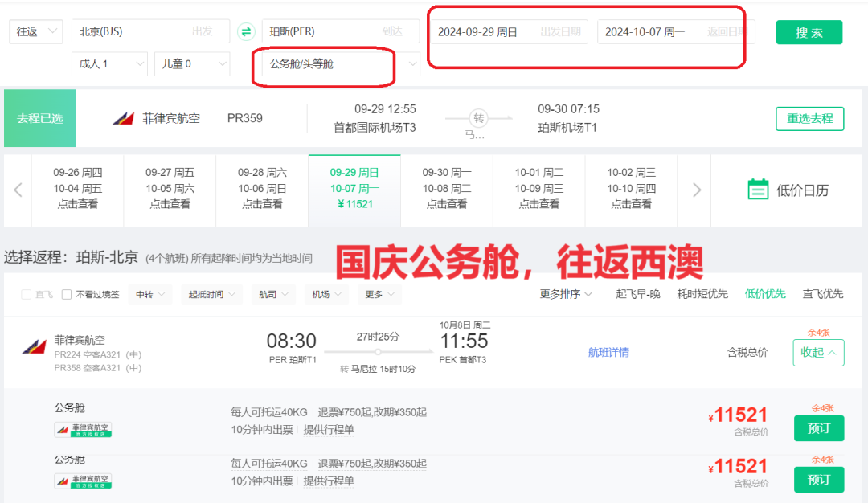Open the 更多排序 sorting dropdown
The width and height of the screenshot is (868, 503).
pos(566,294)
